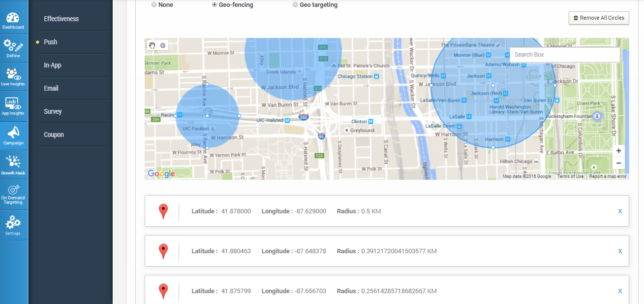
Task: Zoom in on the map
Action: [618, 151]
